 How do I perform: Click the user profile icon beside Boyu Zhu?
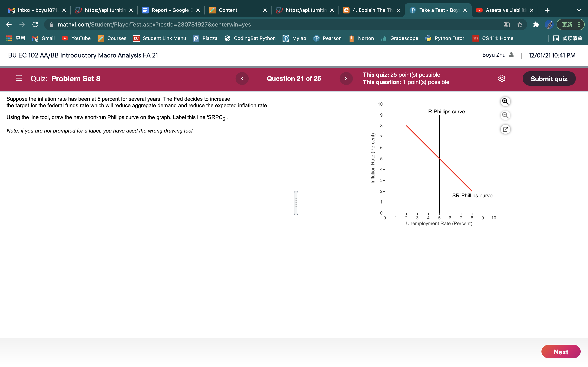click(x=511, y=55)
